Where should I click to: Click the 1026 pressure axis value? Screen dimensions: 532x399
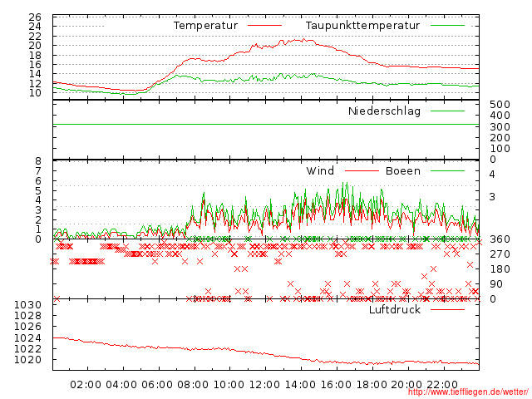point(27,327)
